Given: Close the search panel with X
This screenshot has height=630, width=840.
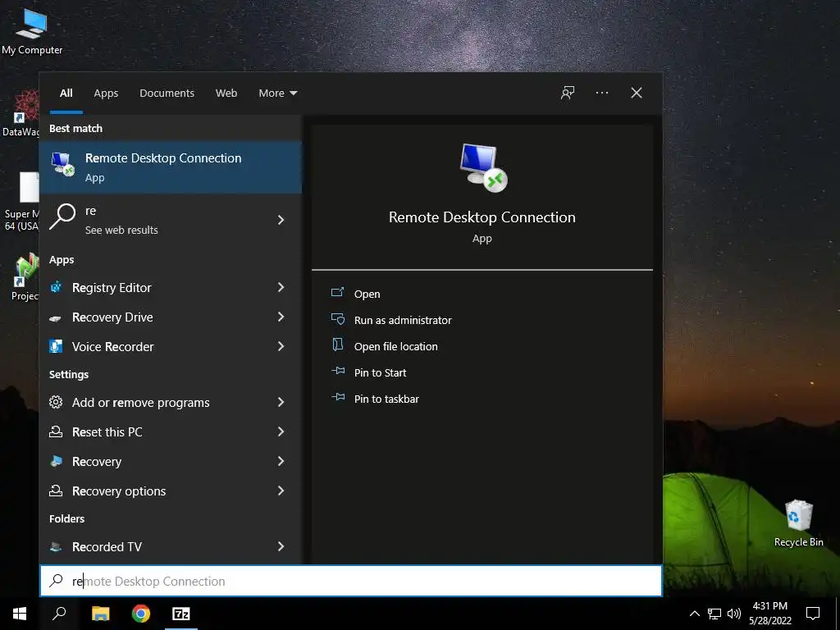Looking at the screenshot, I should pos(637,94).
